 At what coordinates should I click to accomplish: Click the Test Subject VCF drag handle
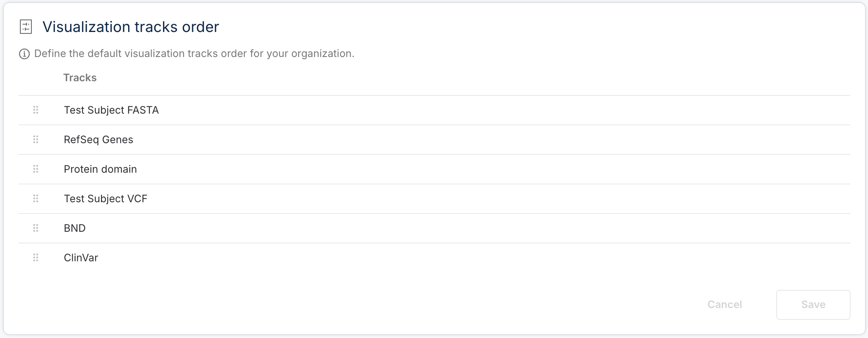pyautogui.click(x=36, y=199)
